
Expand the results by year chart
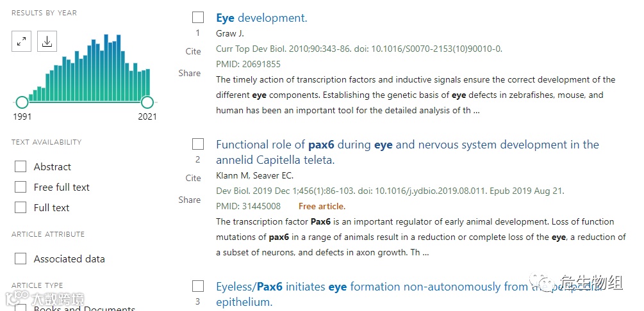click(22, 42)
